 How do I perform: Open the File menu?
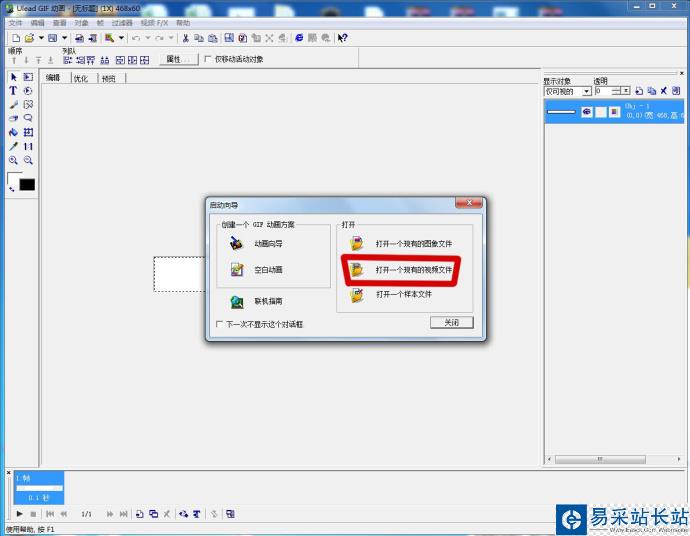pyautogui.click(x=15, y=23)
